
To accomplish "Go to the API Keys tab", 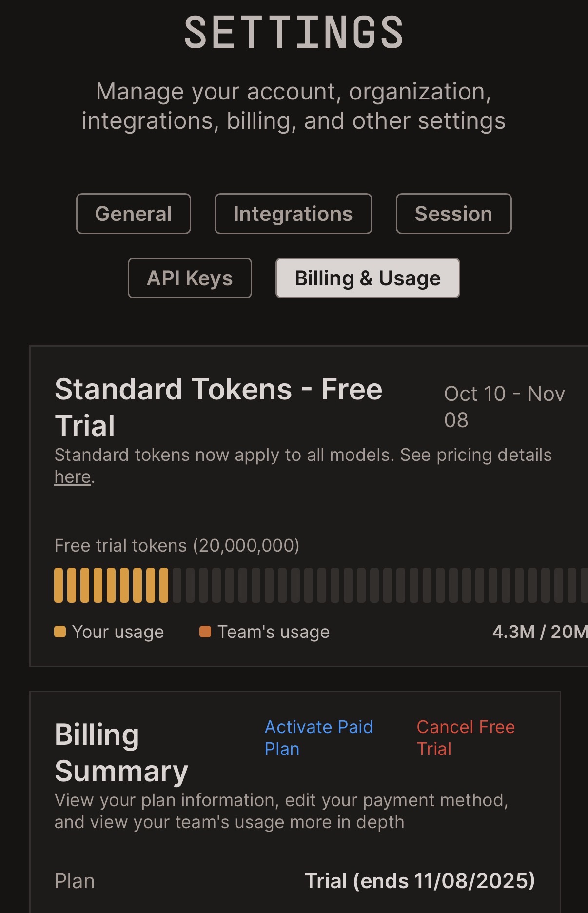I will point(190,278).
